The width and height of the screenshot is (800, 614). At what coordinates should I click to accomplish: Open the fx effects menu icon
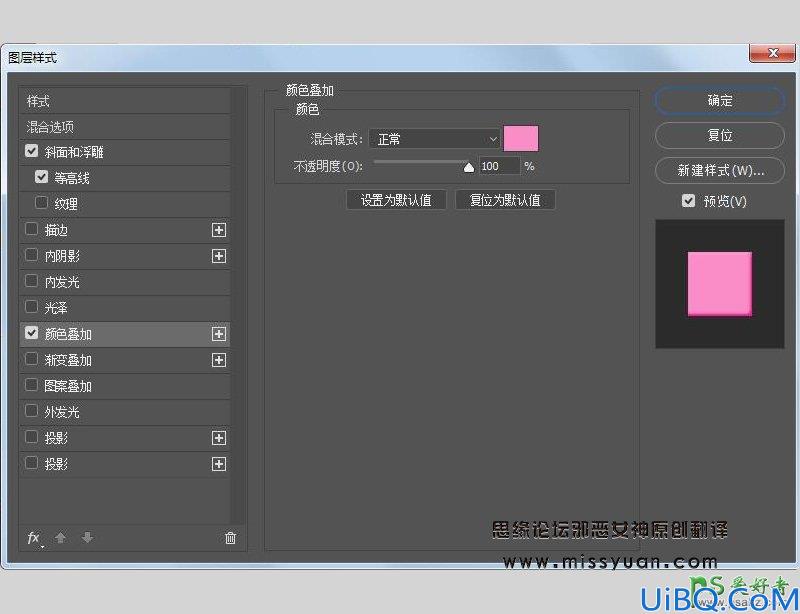point(34,538)
